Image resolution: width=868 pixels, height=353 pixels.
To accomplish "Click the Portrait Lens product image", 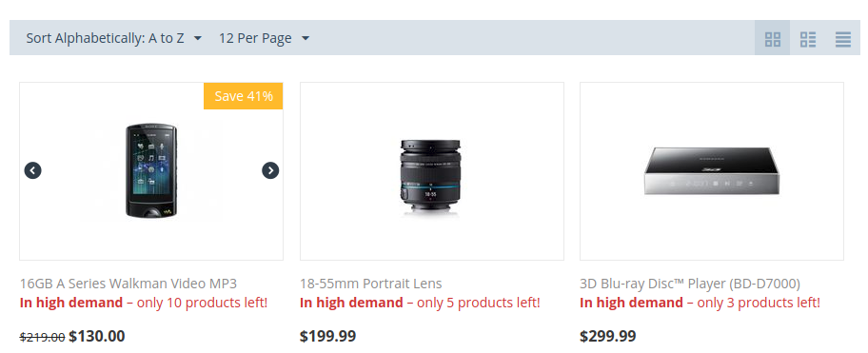I will (431, 176).
